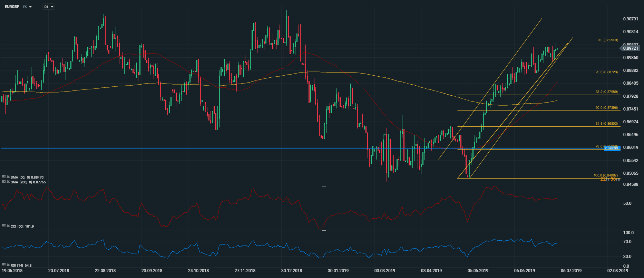Remove the RSI [14] indicator
Viewport: 644px width, 278px height.
(8, 265)
